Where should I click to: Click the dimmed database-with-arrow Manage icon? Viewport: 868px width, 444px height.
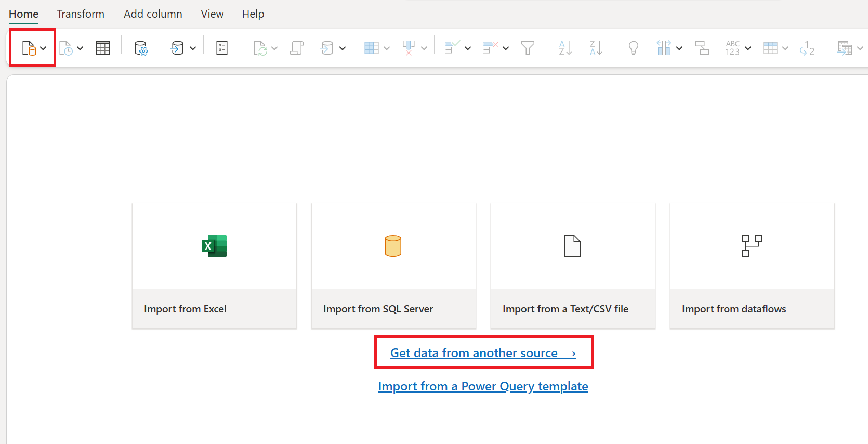click(326, 48)
